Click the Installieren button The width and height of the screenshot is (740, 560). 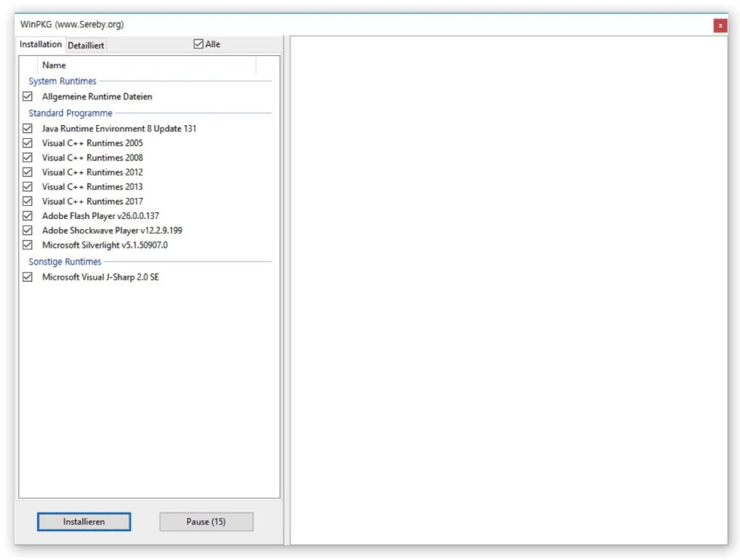click(84, 522)
